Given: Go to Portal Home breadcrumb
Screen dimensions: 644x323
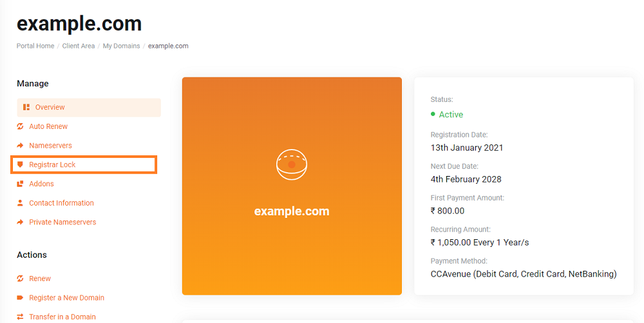Looking at the screenshot, I should coord(35,46).
